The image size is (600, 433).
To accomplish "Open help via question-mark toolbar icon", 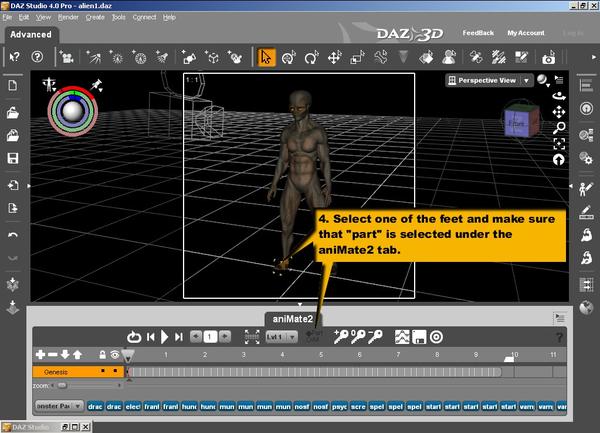I will [37, 57].
